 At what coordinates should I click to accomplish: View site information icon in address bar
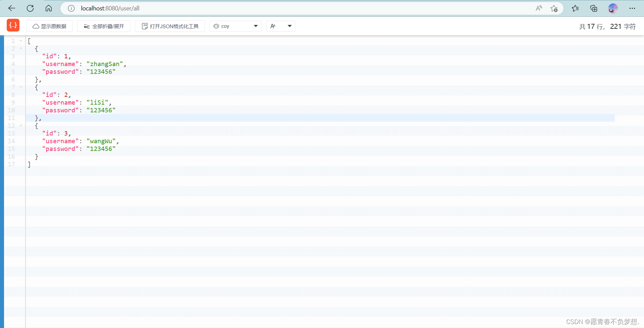(71, 8)
